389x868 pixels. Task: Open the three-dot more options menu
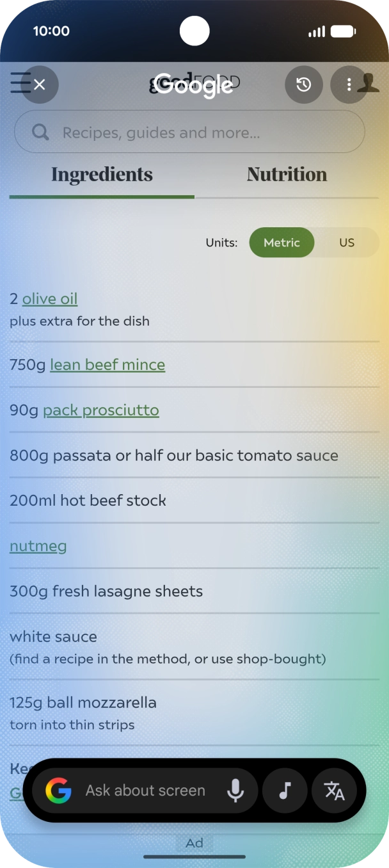click(349, 84)
